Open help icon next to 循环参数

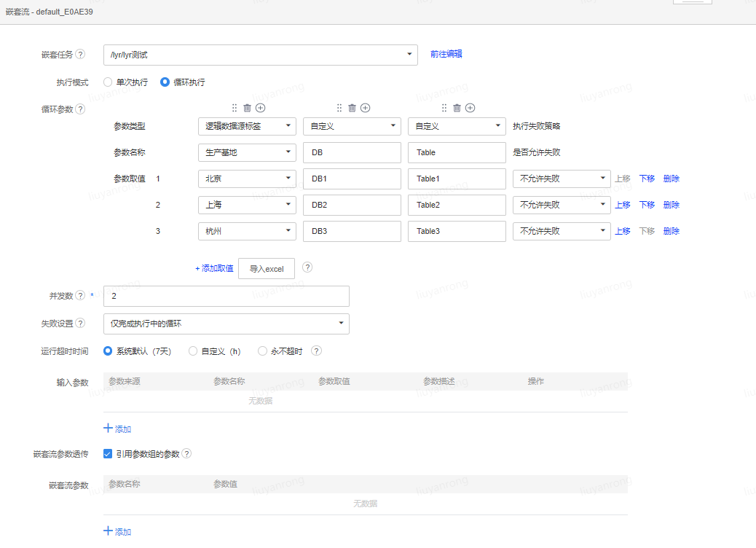[x=81, y=109]
